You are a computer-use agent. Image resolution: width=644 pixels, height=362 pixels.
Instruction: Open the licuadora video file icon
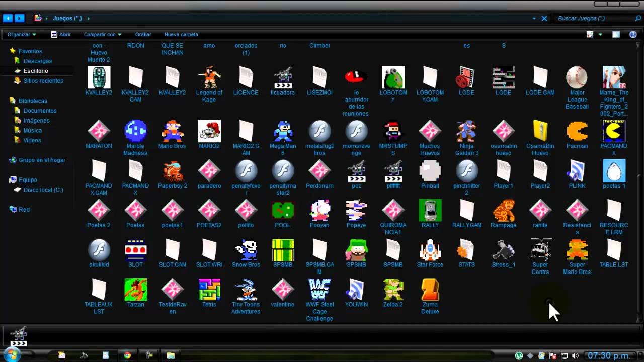pyautogui.click(x=283, y=77)
